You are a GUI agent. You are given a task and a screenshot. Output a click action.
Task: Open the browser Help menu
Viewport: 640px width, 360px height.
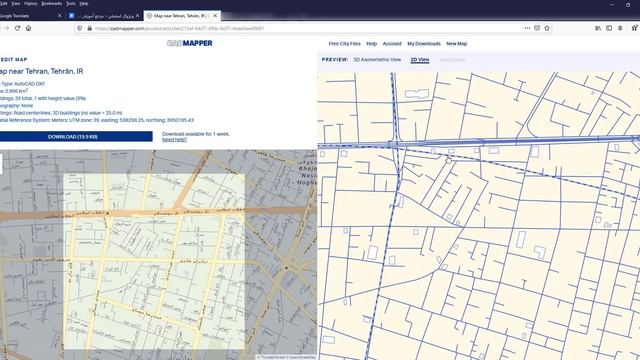(x=84, y=3)
